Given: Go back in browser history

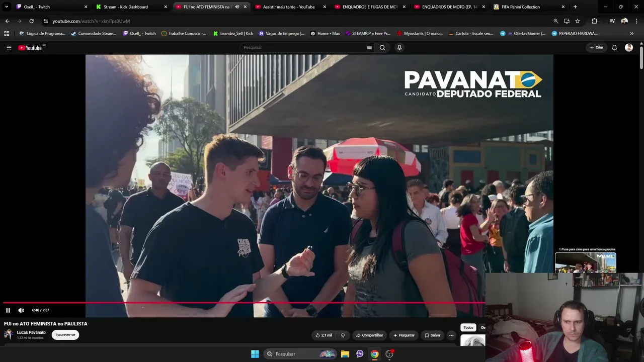Looking at the screenshot, I should pyautogui.click(x=7, y=21).
